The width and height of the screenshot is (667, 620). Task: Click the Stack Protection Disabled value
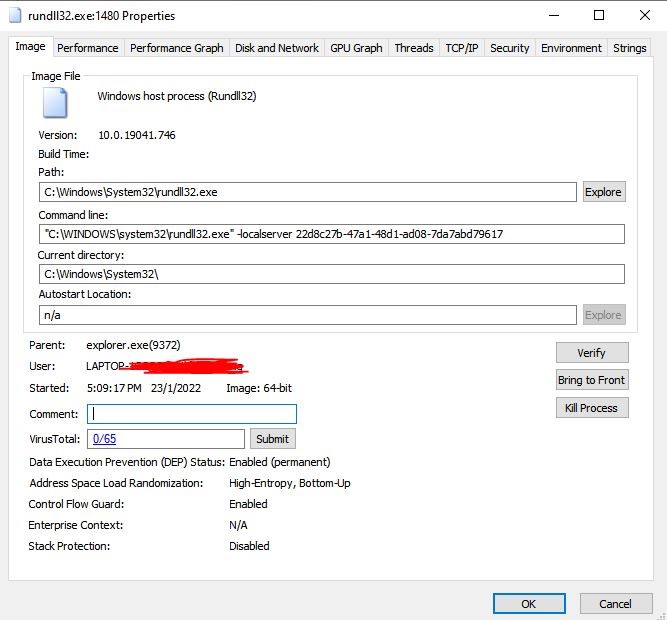[x=249, y=546]
